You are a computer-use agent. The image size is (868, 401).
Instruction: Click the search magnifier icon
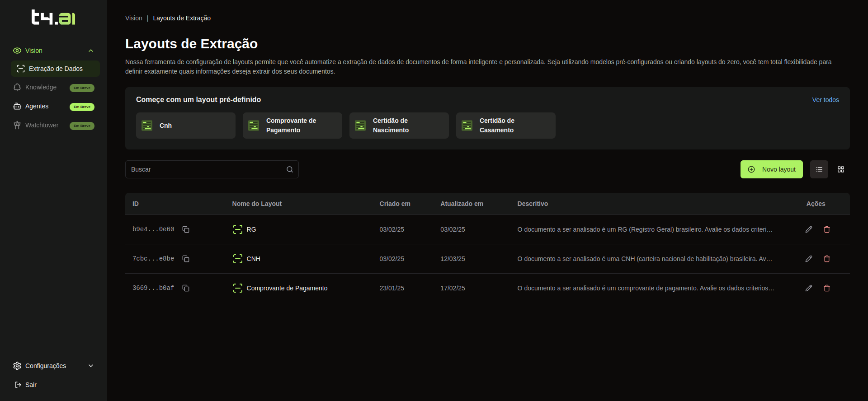[x=290, y=169]
